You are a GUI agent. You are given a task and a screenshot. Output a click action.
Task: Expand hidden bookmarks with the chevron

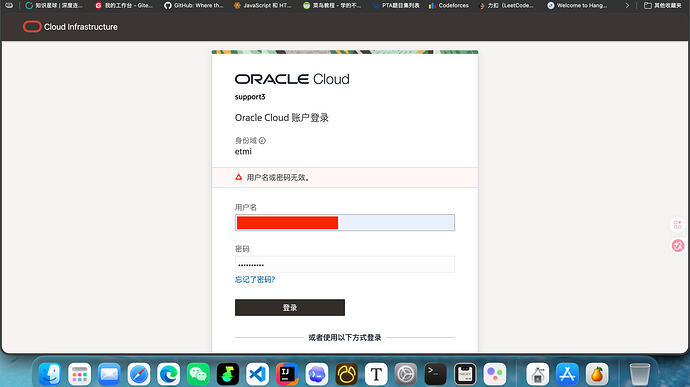tap(627, 6)
